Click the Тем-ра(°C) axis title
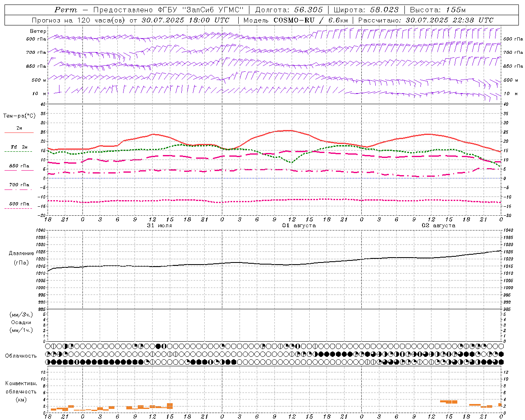 point(19,116)
